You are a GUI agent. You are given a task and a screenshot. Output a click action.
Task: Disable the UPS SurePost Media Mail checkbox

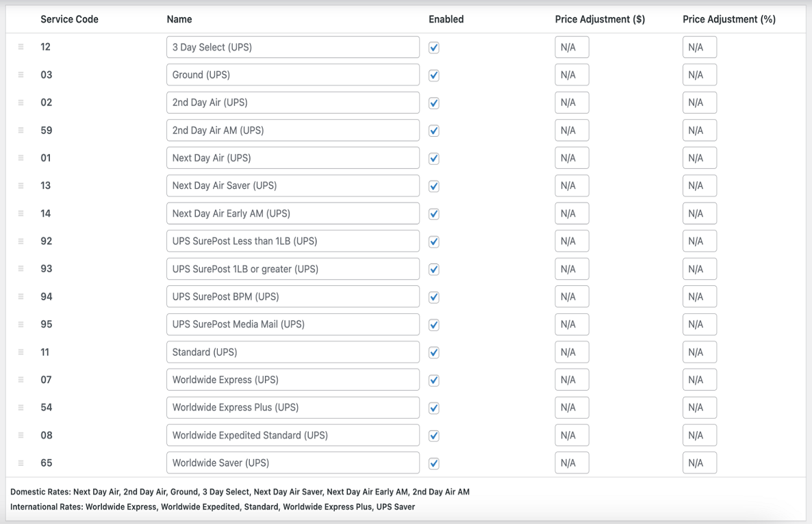(x=433, y=324)
